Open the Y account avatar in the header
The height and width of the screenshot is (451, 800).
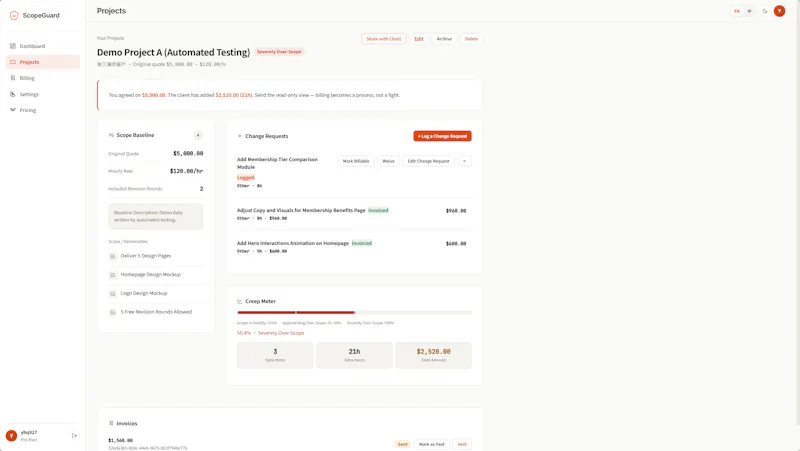point(779,11)
